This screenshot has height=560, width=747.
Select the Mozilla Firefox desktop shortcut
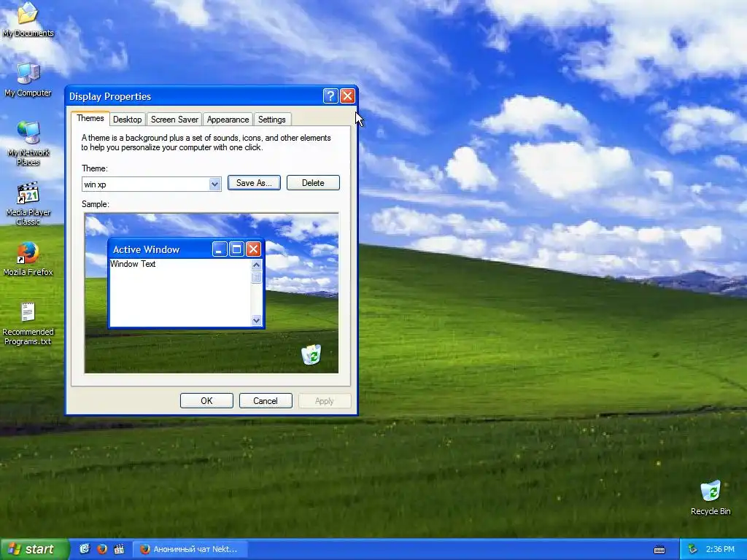coord(28,259)
